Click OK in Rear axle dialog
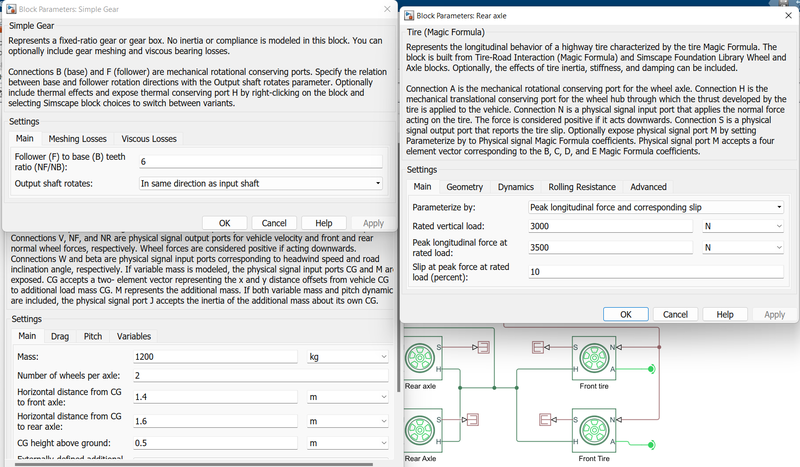Viewport: 800px width, 467px height. [x=626, y=314]
